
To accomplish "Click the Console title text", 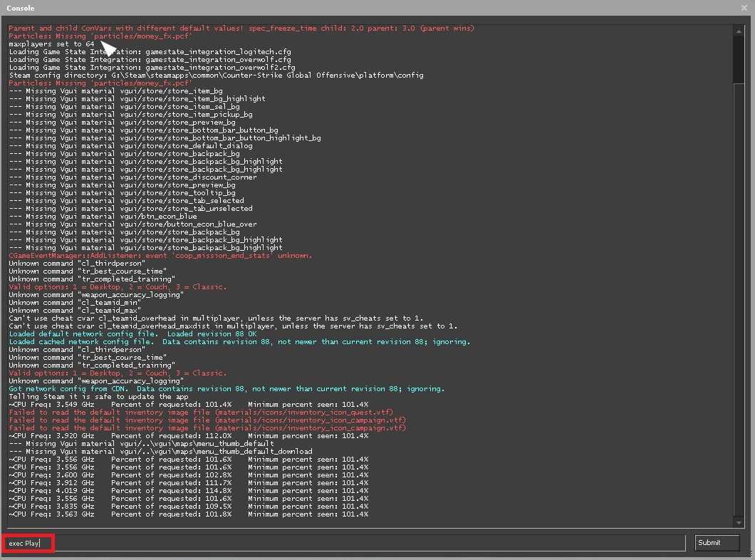I will [20, 8].
